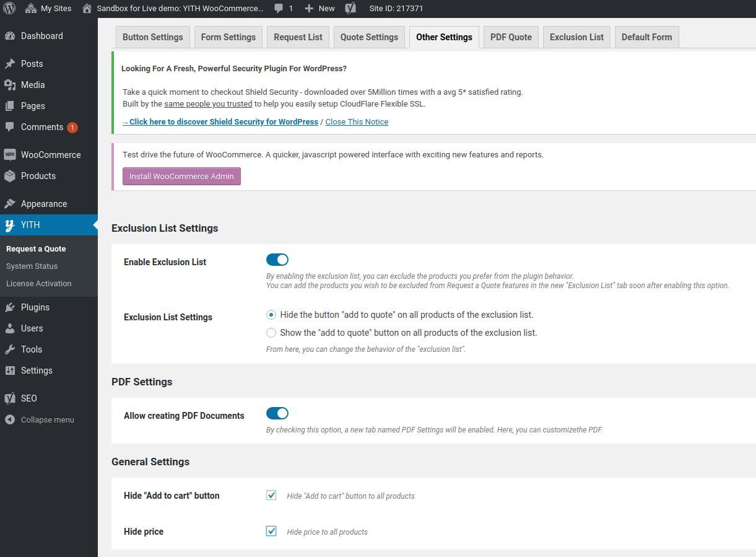This screenshot has width=756, height=557.
Task: Open License Activation submenu item
Action: 39,284
